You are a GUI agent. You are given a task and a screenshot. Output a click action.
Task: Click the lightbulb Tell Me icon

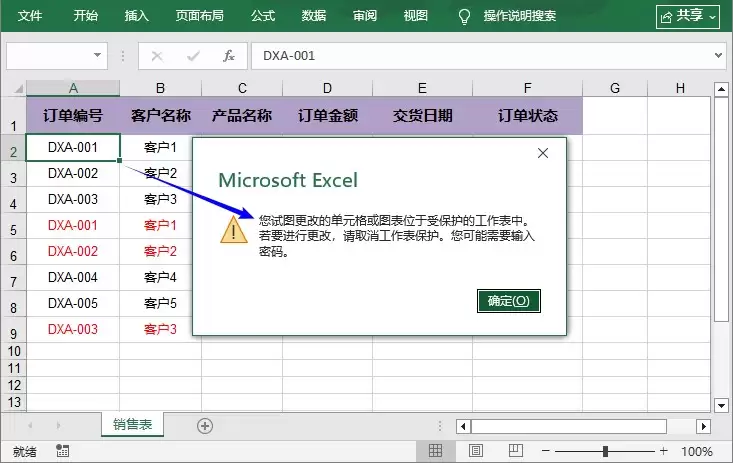[x=464, y=16]
